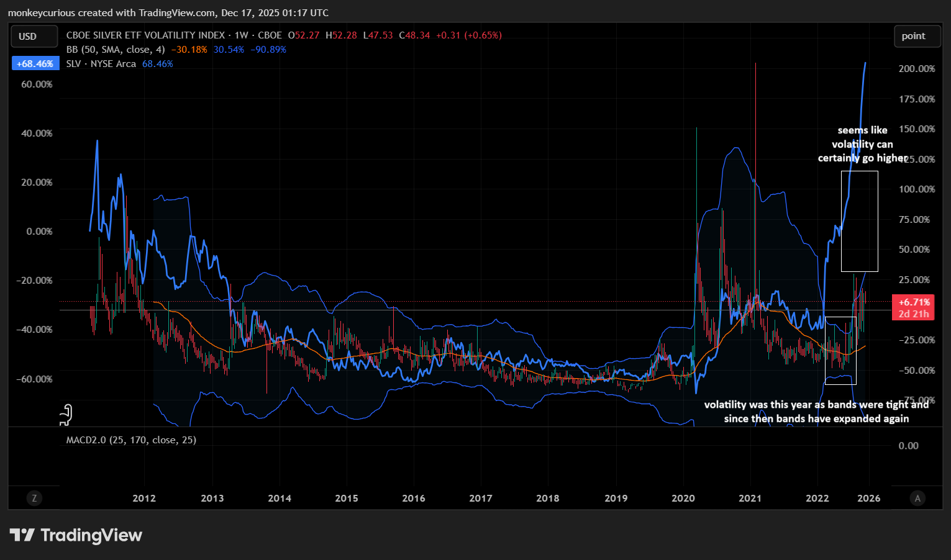Click the 2012 label on time axis
Image resolution: width=951 pixels, height=560 pixels.
pyautogui.click(x=144, y=498)
